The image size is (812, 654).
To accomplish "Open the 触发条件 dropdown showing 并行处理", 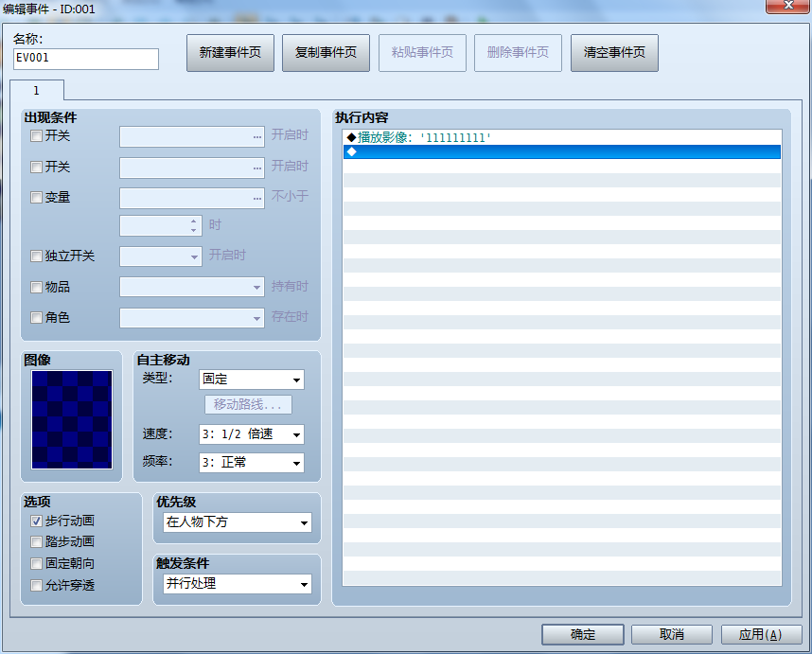I will (x=238, y=584).
